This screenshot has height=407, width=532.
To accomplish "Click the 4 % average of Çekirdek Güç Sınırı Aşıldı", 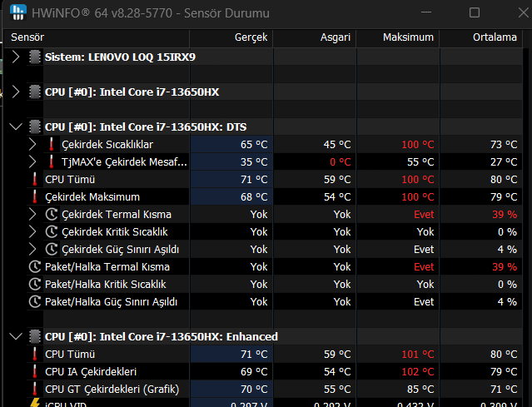I will [507, 250].
